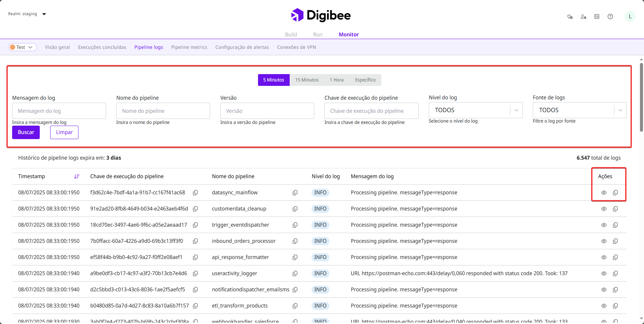This screenshot has width=644, height=324.
Task: Open the user avatar L menu
Action: coord(630,17)
